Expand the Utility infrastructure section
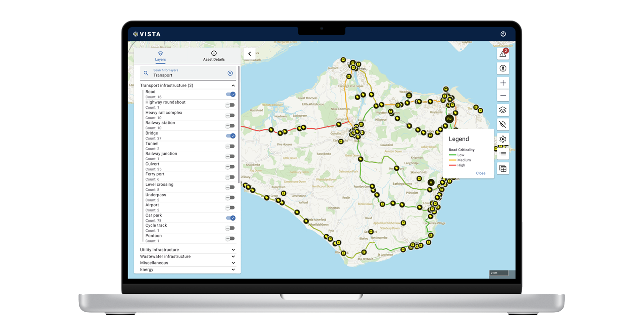The image size is (644, 336). (x=233, y=250)
